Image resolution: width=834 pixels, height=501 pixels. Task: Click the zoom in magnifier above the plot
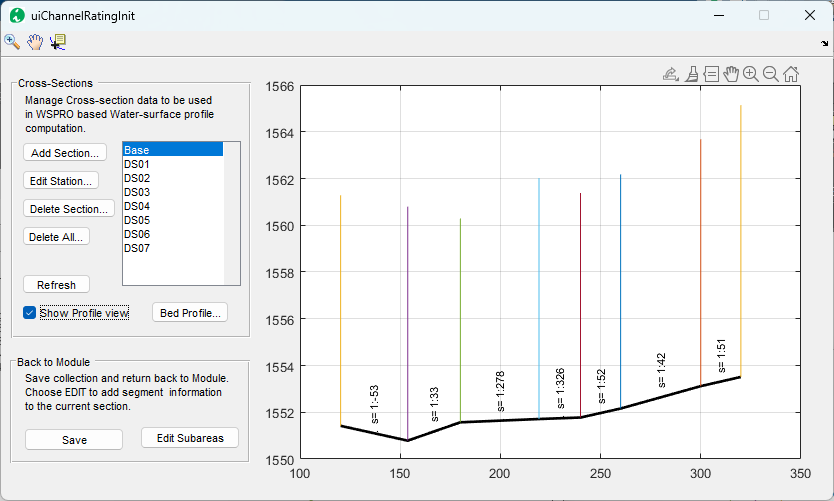[x=751, y=74]
